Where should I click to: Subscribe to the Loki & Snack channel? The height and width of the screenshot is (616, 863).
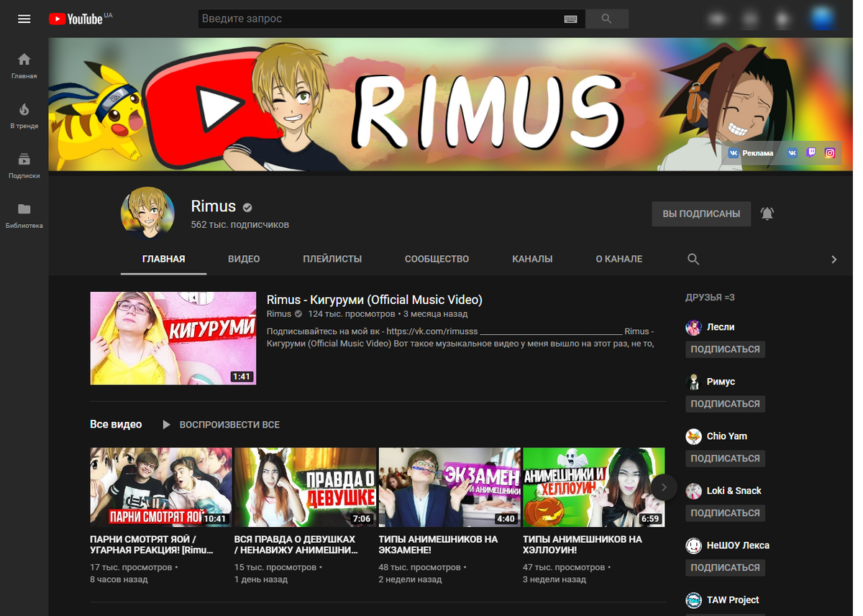725,513
